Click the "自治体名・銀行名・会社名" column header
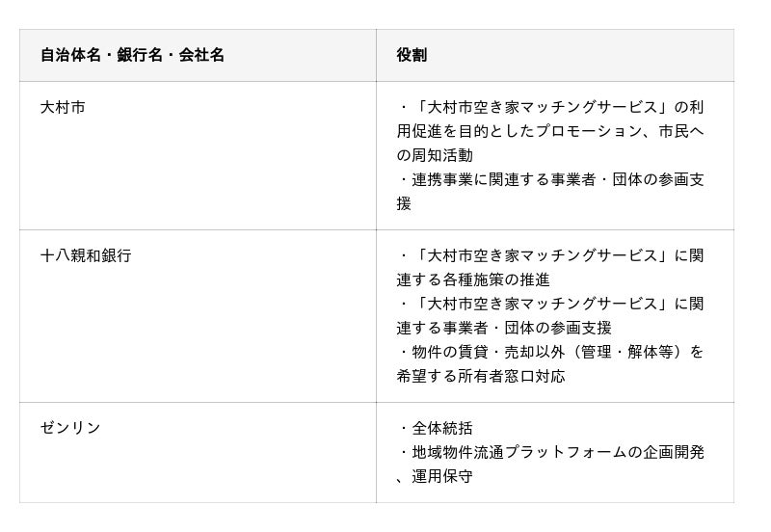Image resolution: width=771 pixels, height=532 pixels. pos(132,55)
